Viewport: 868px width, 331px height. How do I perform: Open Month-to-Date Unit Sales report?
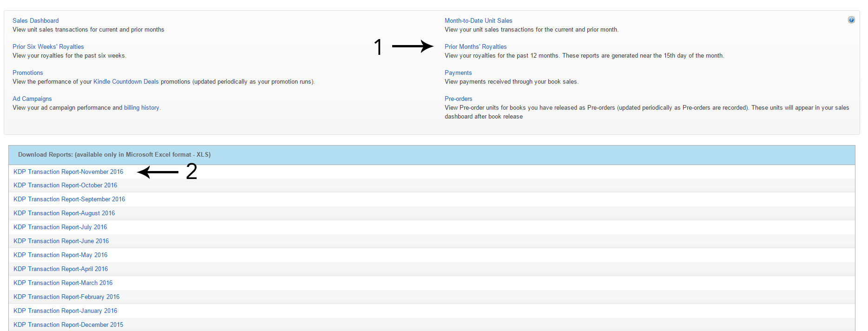pos(479,20)
